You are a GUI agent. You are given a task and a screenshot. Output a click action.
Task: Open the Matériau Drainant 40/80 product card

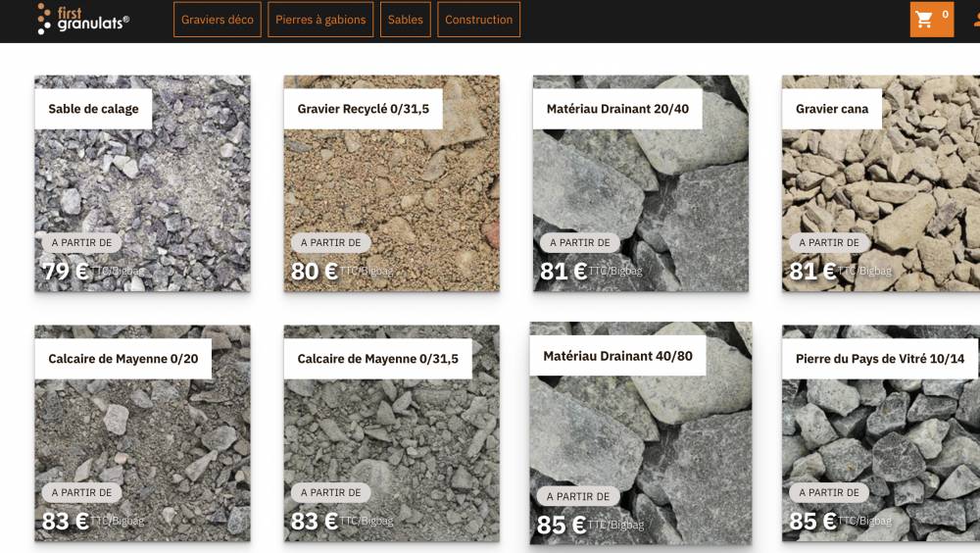(641, 433)
